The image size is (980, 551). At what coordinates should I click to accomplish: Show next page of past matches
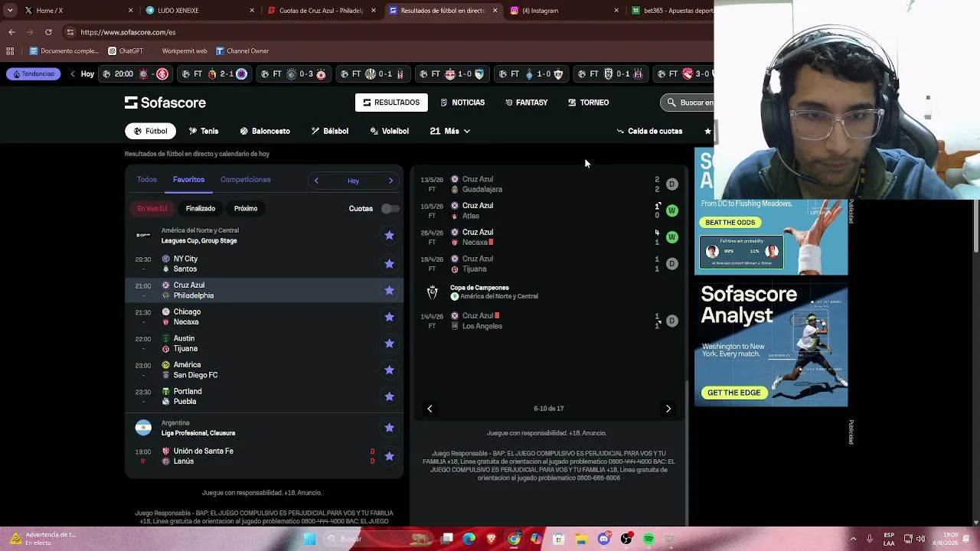[668, 409]
